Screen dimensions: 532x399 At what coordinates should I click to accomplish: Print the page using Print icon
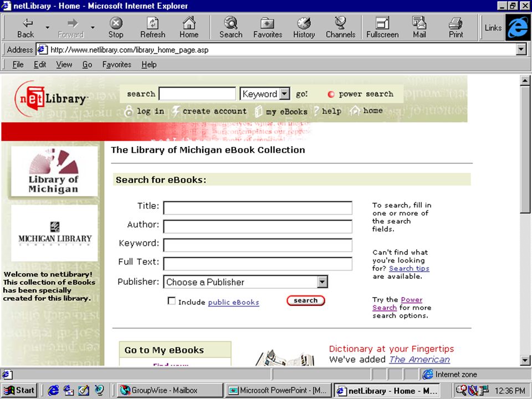(x=456, y=28)
